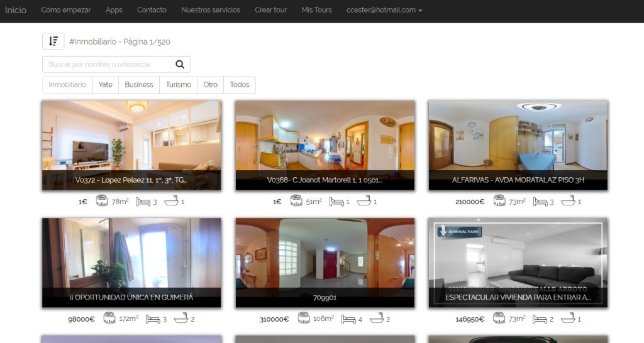Click tape measure icon under ESPECTACULAR VIVIENDA listing

pyautogui.click(x=499, y=318)
